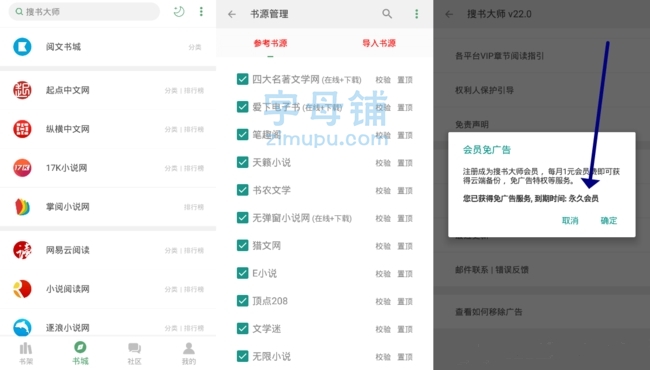Click the search box 搜书大师

84,12
